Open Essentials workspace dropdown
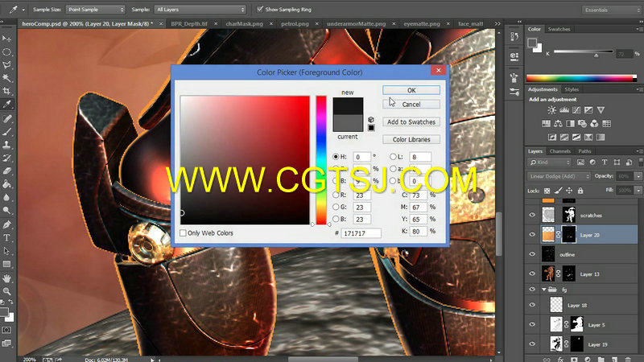Screen dimensions: 644x362 tap(612, 10)
